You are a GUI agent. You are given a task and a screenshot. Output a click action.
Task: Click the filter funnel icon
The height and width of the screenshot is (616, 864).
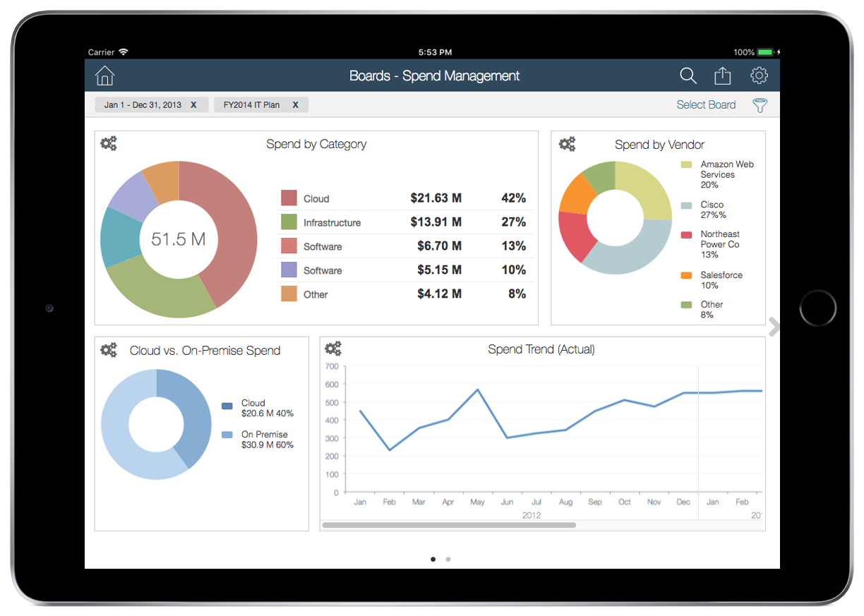760,105
